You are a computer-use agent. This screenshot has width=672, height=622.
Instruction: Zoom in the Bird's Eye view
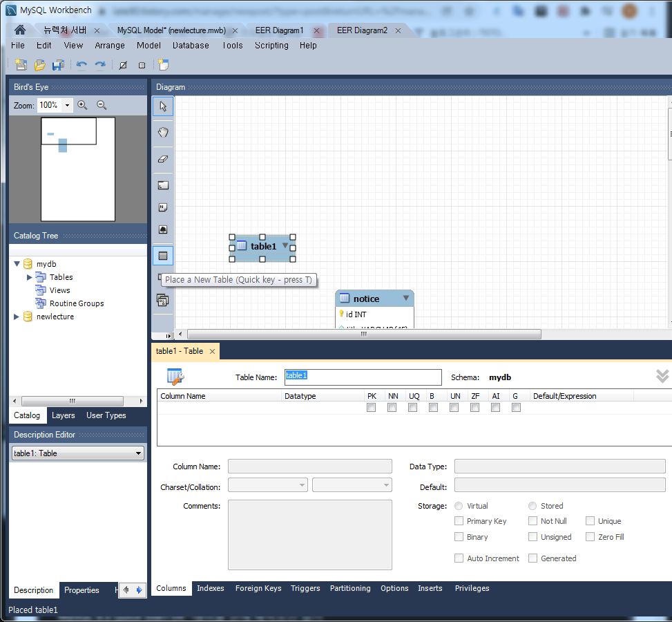coord(82,104)
